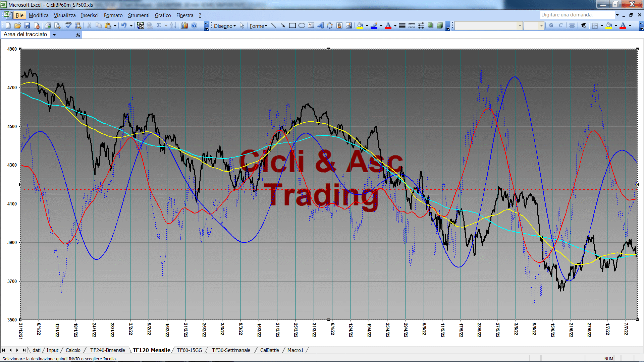
Task: Insert diagram or organization chart
Action: (x=330, y=25)
